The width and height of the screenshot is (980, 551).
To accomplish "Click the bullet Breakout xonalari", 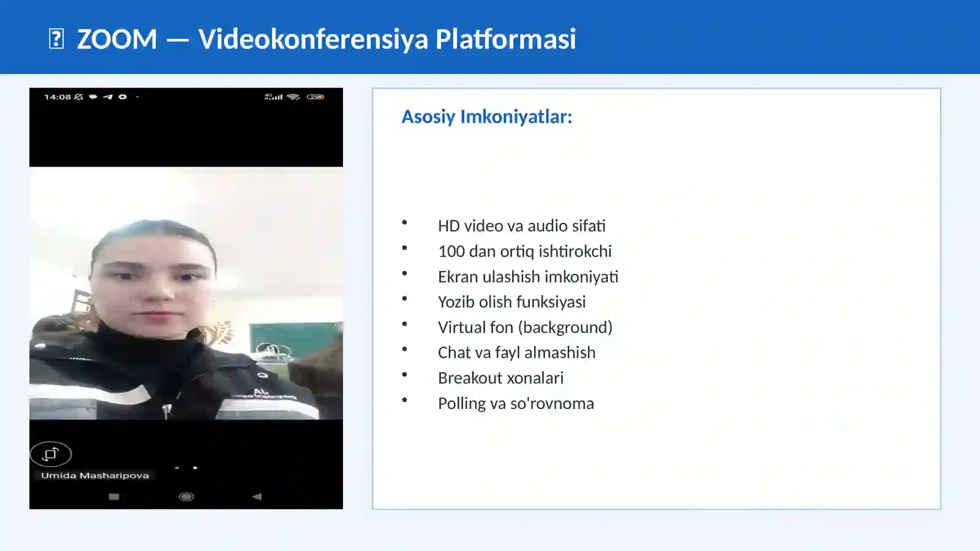I will 501,378.
